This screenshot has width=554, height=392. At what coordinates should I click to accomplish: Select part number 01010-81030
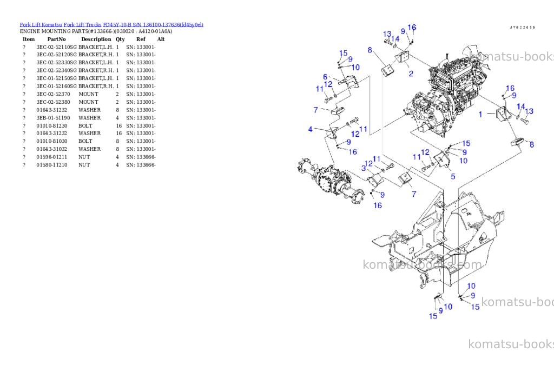(51, 141)
